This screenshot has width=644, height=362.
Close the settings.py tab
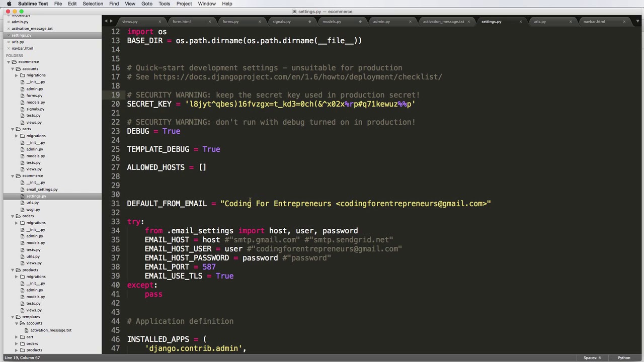pyautogui.click(x=520, y=22)
